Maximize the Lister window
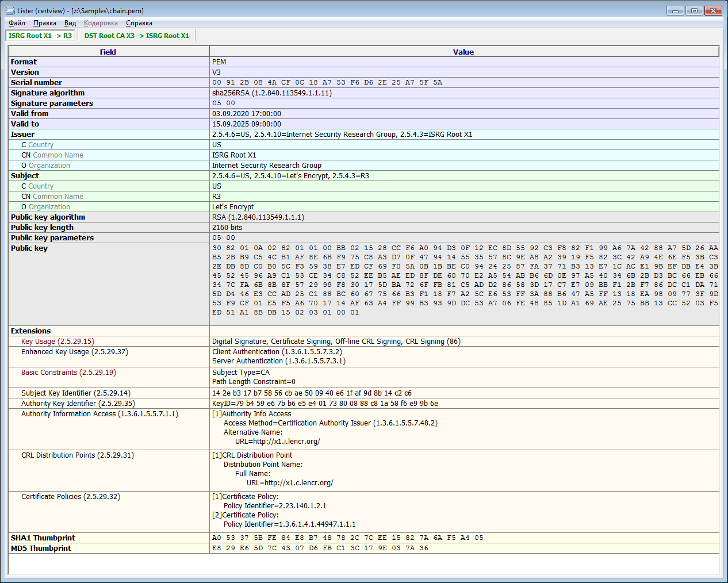This screenshot has height=583, width=728. [694, 10]
